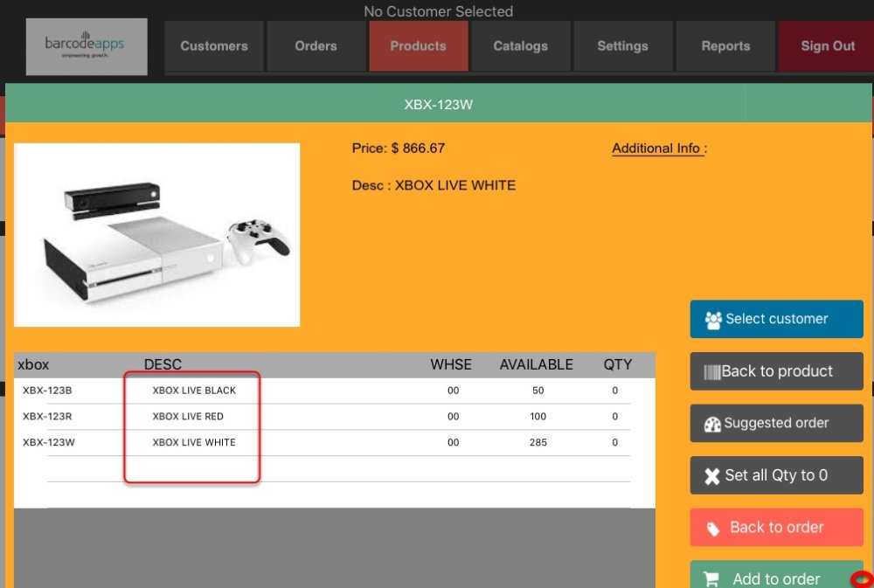Click the QTY column header

tap(618, 364)
